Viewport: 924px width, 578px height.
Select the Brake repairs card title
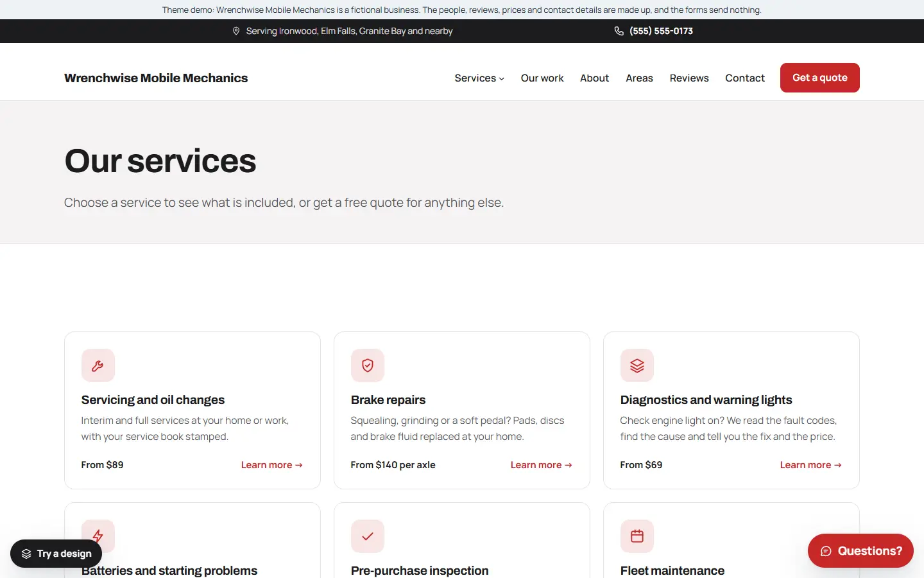[x=388, y=400]
